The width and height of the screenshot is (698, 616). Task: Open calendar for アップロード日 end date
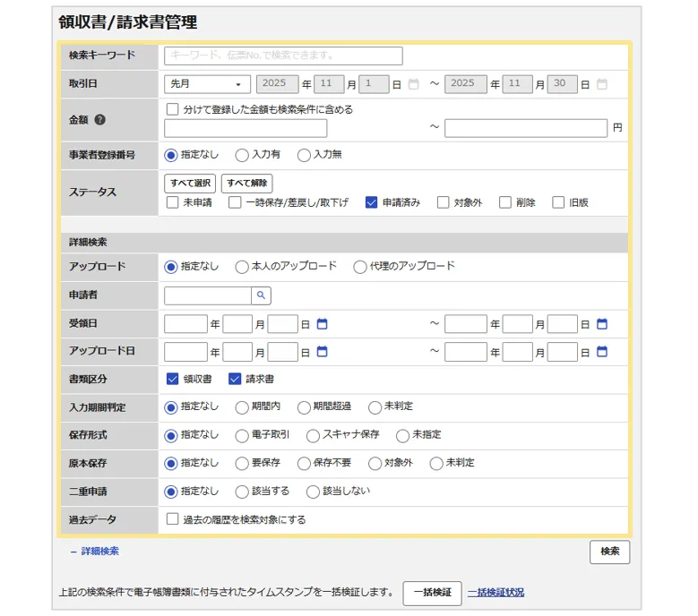point(602,352)
